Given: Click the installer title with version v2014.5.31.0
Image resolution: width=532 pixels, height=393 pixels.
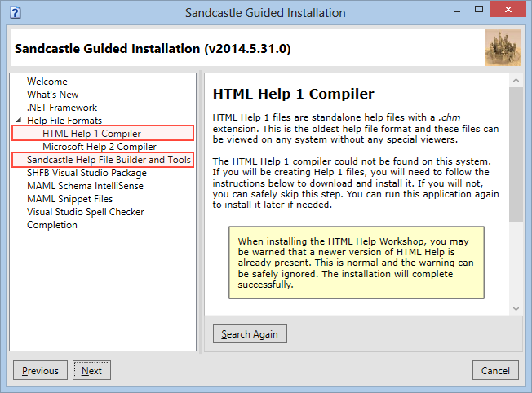Looking at the screenshot, I should click(153, 48).
